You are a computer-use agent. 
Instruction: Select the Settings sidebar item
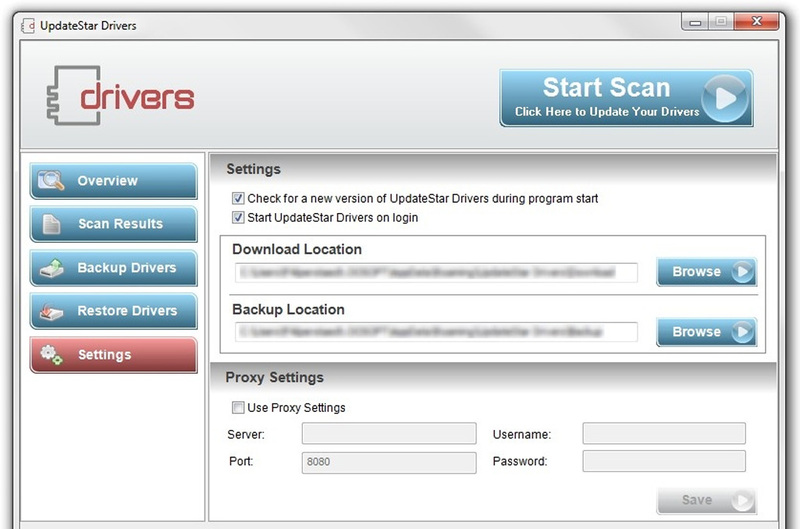113,355
